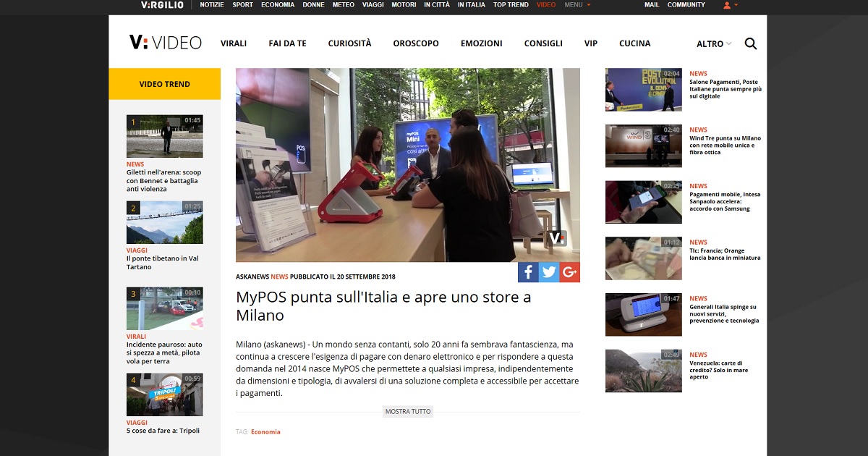
Task: Open METEO in the top bar
Action: click(x=344, y=5)
